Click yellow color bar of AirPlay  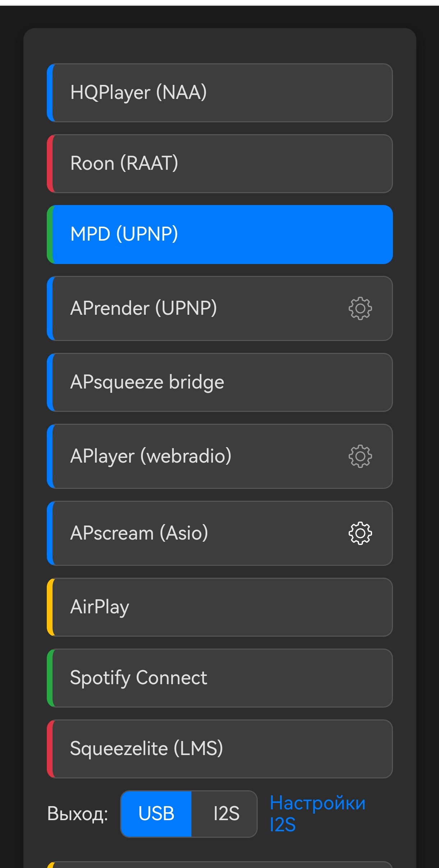(50, 607)
